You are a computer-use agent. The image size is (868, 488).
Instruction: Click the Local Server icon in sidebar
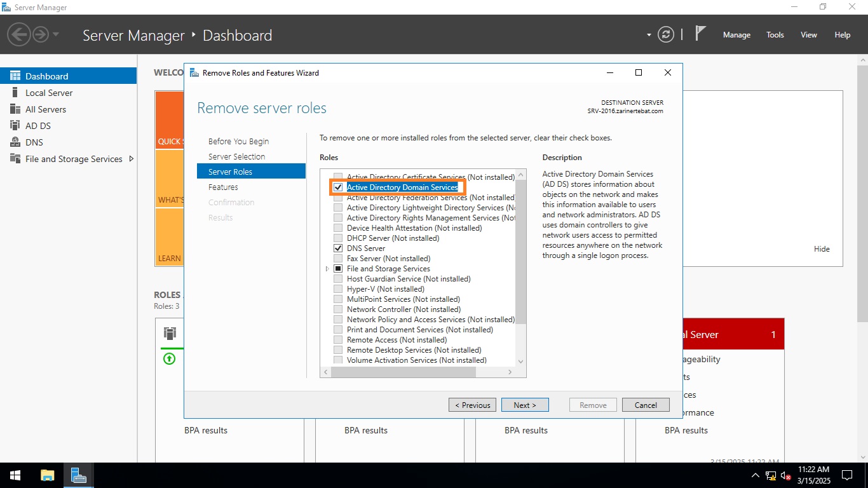click(x=15, y=93)
